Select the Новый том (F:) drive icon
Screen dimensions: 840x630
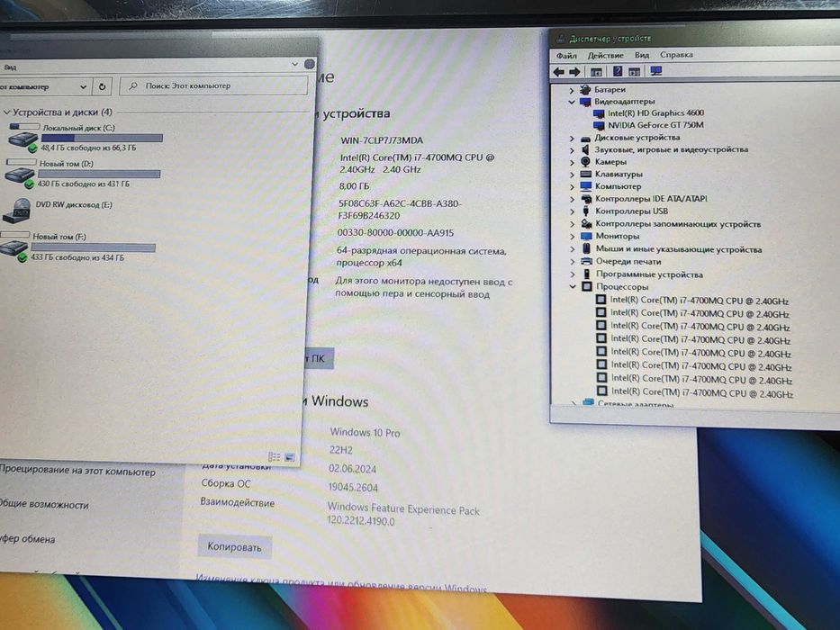coord(14,249)
